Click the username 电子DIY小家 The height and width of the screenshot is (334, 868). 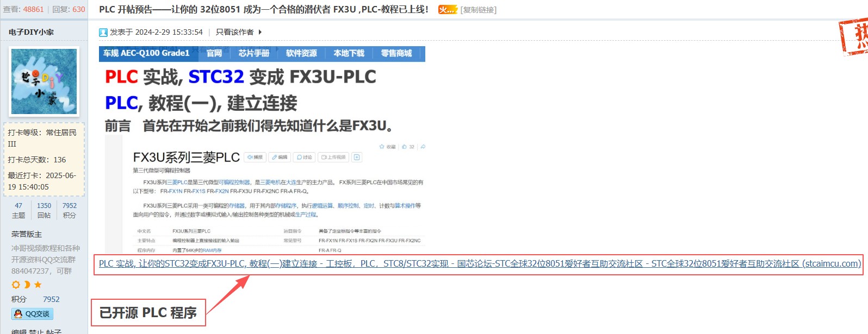pyautogui.click(x=31, y=32)
